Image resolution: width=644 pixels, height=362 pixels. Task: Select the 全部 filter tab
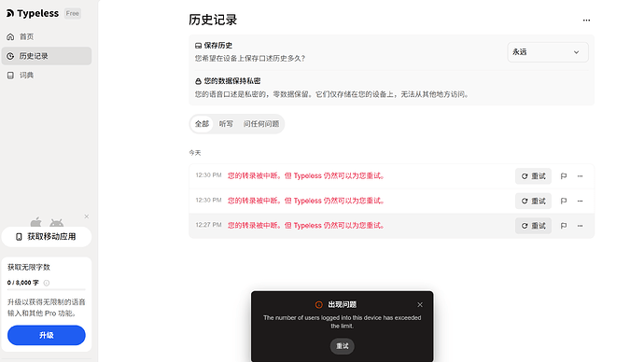(x=202, y=124)
